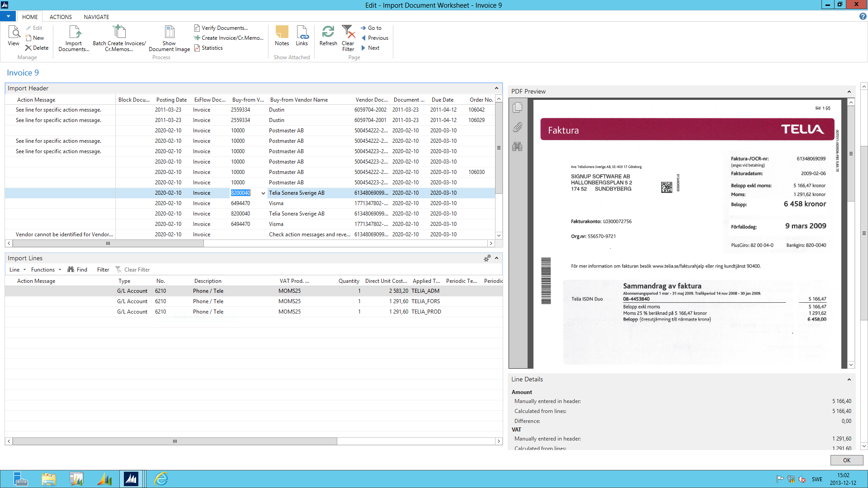Click Clear Filter in Import Lines toolbar

pos(132,270)
